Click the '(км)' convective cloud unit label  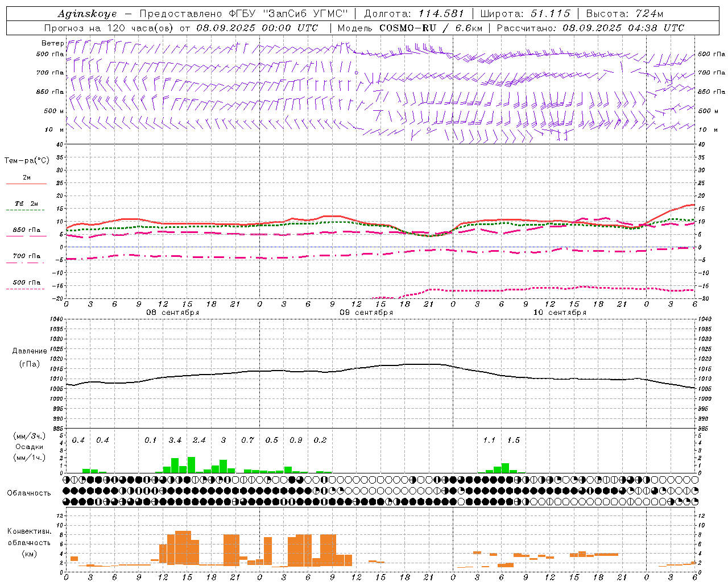click(30, 554)
